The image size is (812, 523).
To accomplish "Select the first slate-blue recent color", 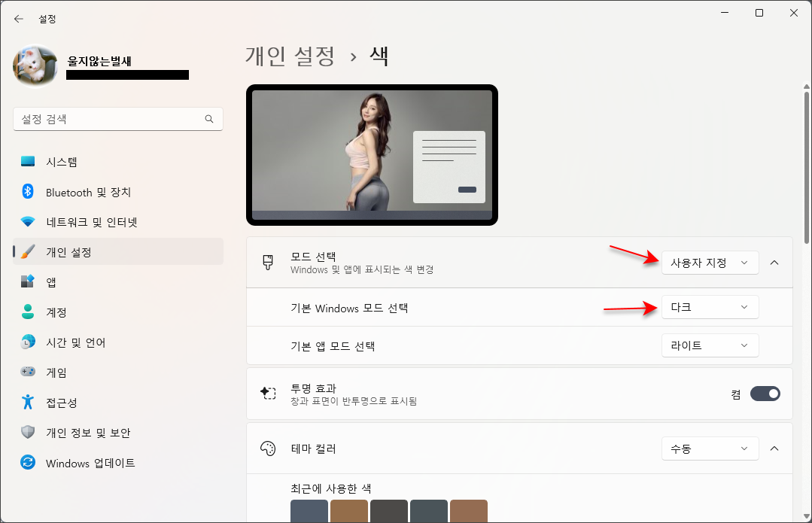I will tap(309, 511).
